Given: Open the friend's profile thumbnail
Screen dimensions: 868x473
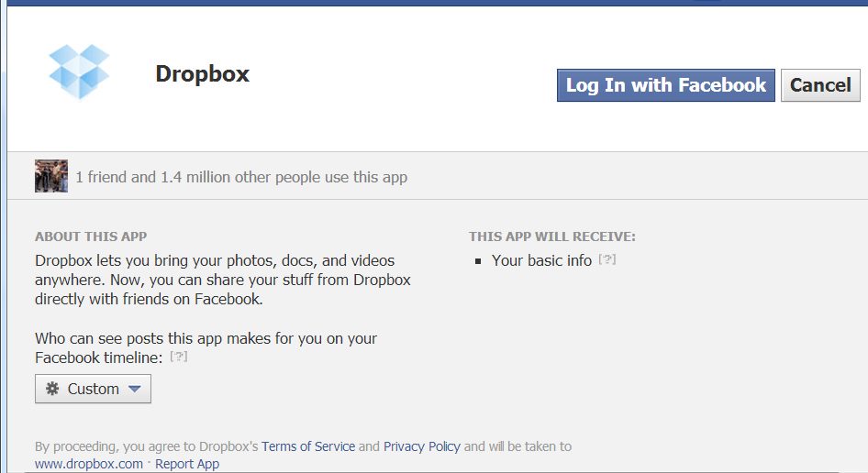Looking at the screenshot, I should [51, 176].
